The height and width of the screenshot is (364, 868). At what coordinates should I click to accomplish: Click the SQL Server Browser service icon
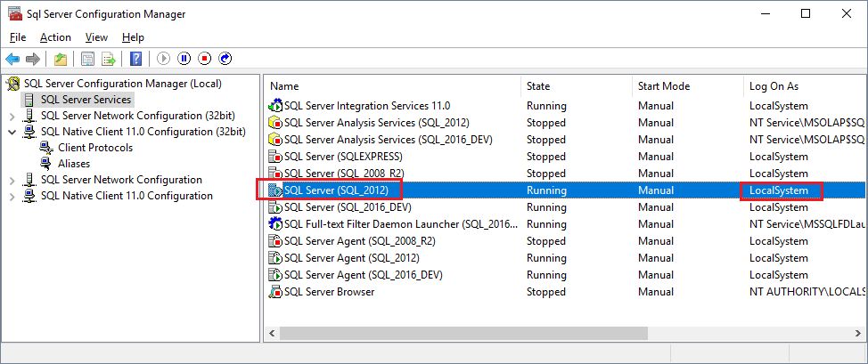point(275,292)
